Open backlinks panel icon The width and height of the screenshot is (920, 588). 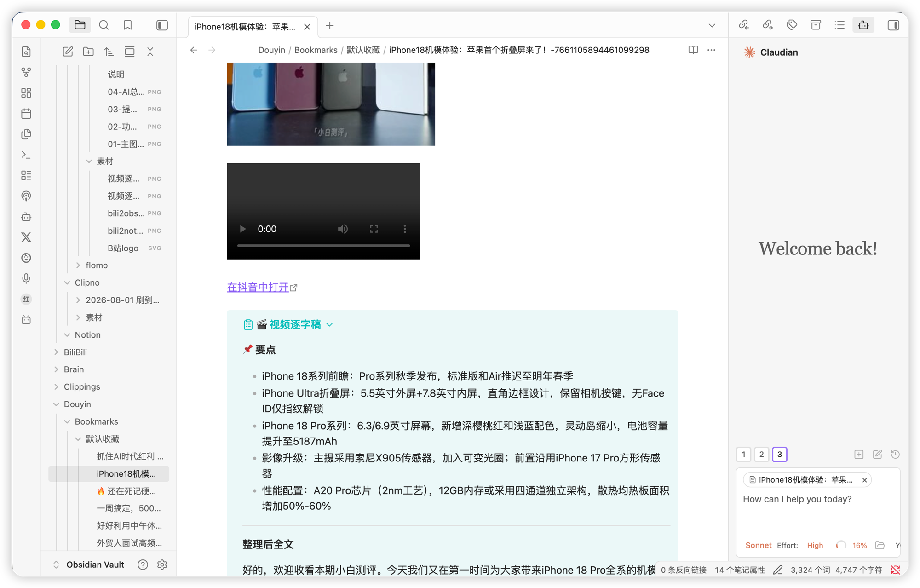point(744,25)
